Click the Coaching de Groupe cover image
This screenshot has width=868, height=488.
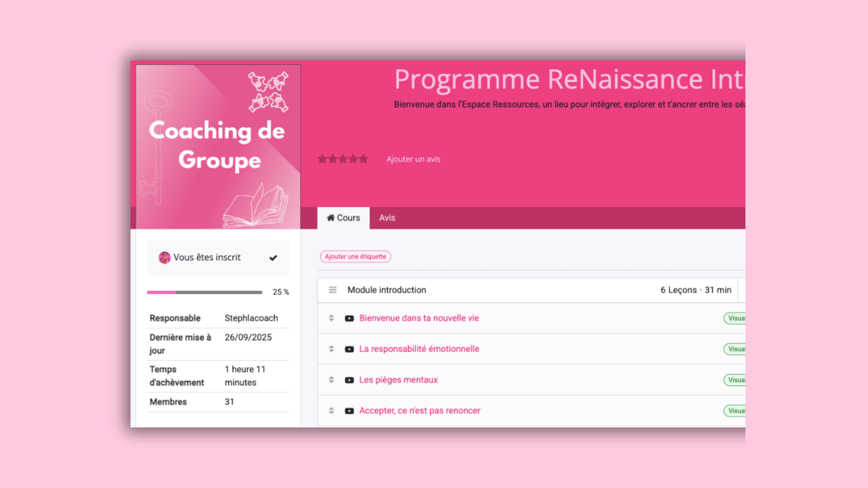point(218,147)
